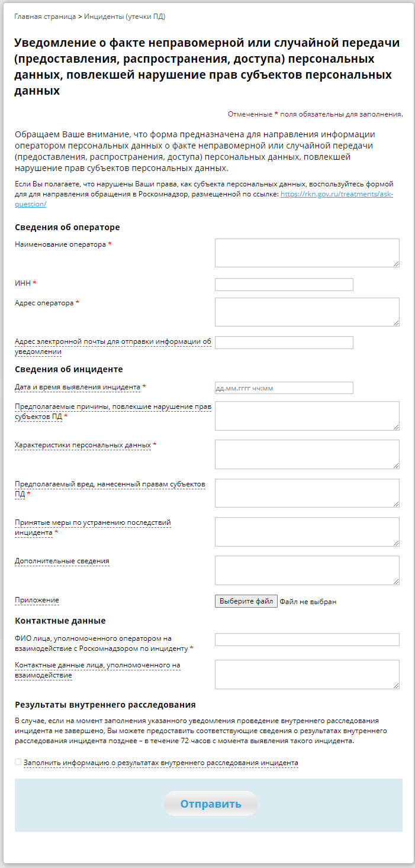
Task: Click the Дата и время выявления инцидента label
Action: click(x=77, y=387)
